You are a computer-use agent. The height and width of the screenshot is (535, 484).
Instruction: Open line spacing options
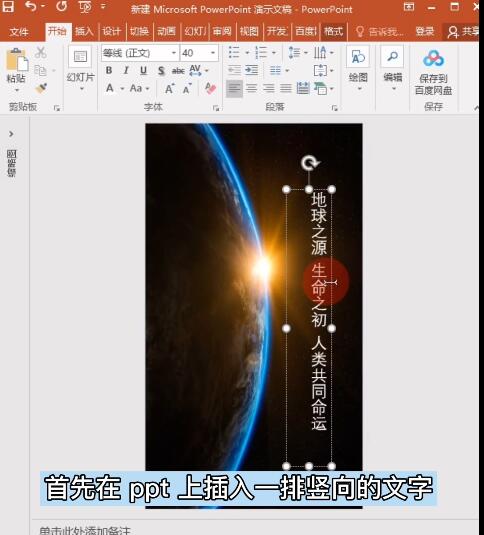[297, 53]
